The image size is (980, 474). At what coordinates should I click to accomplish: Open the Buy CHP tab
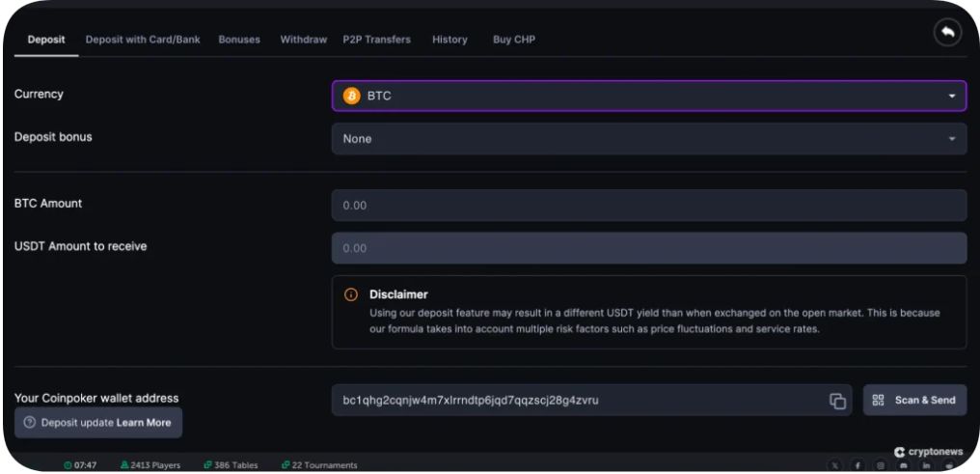point(514,40)
